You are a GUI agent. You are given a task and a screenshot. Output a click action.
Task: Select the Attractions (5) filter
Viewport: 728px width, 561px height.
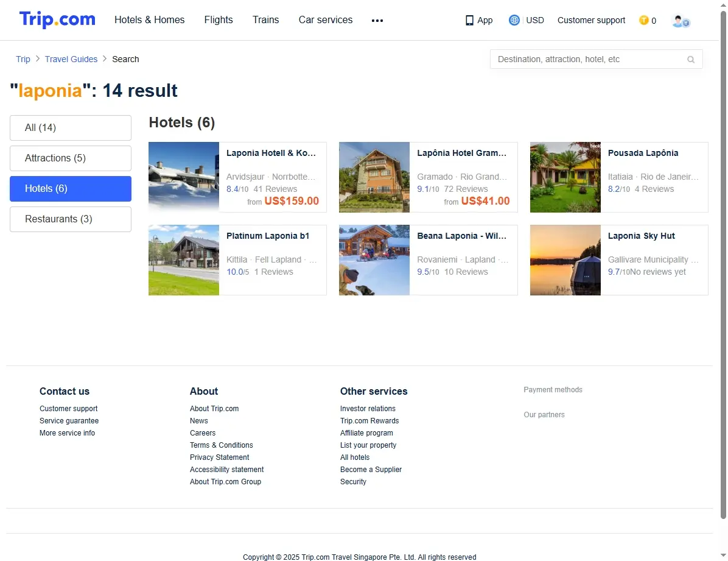pos(71,158)
